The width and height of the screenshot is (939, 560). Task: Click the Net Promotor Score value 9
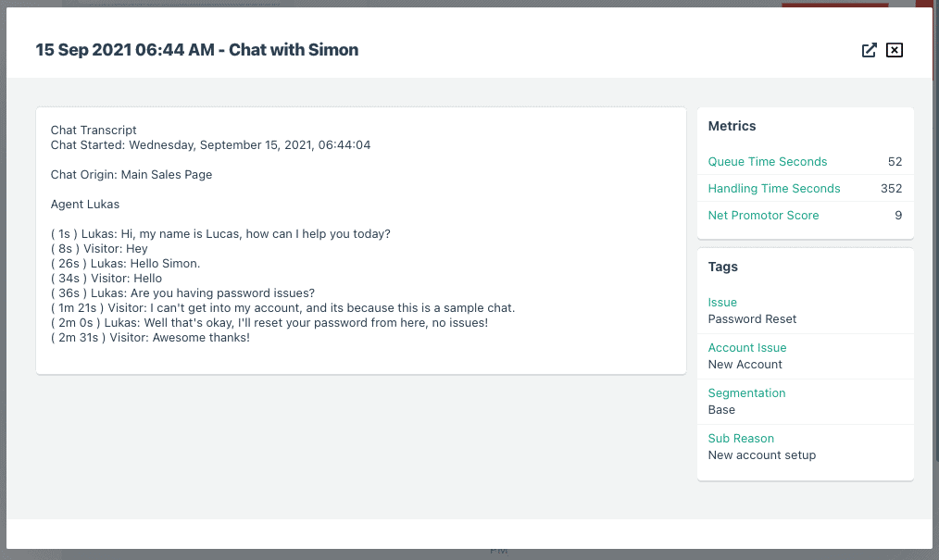[x=898, y=216]
